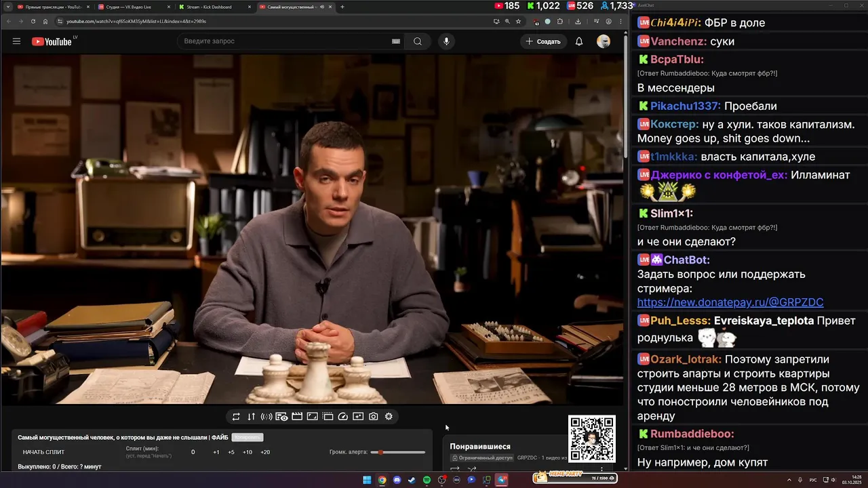
Task: Click the browser reload button
Action: click(x=33, y=22)
